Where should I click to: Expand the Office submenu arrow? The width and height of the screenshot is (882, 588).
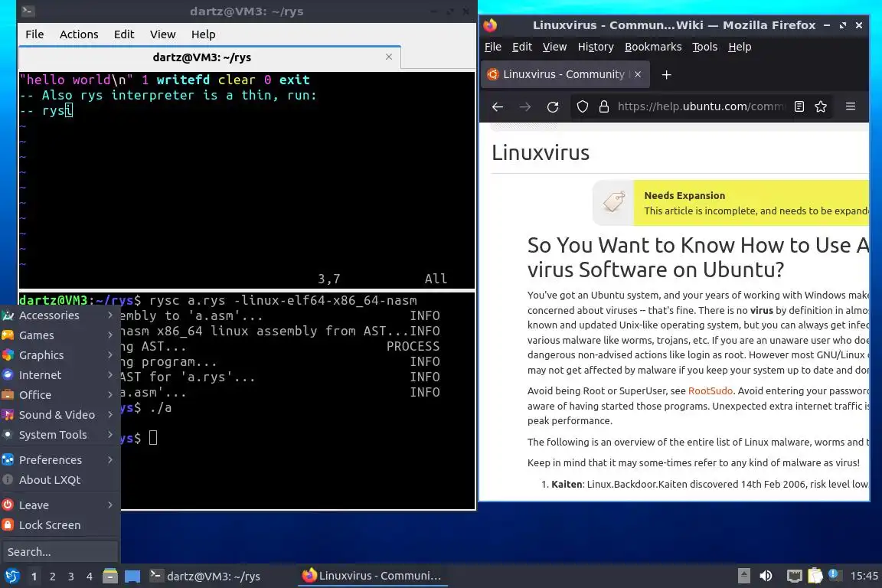click(110, 395)
